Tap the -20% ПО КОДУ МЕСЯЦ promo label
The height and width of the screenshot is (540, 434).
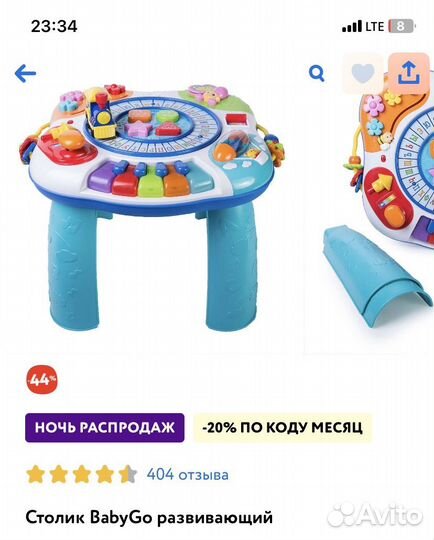coord(282,428)
